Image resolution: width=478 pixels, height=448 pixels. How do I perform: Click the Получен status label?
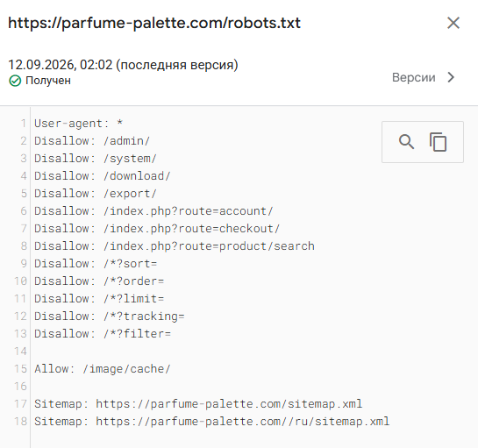tap(48, 81)
